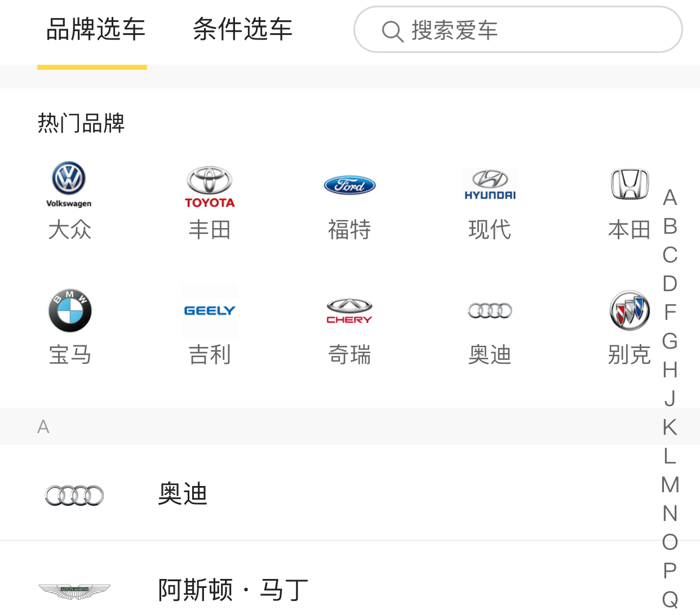Screen dimensions: 700x615
Task: Tap the Audi rings in hot brands
Action: click(x=490, y=310)
